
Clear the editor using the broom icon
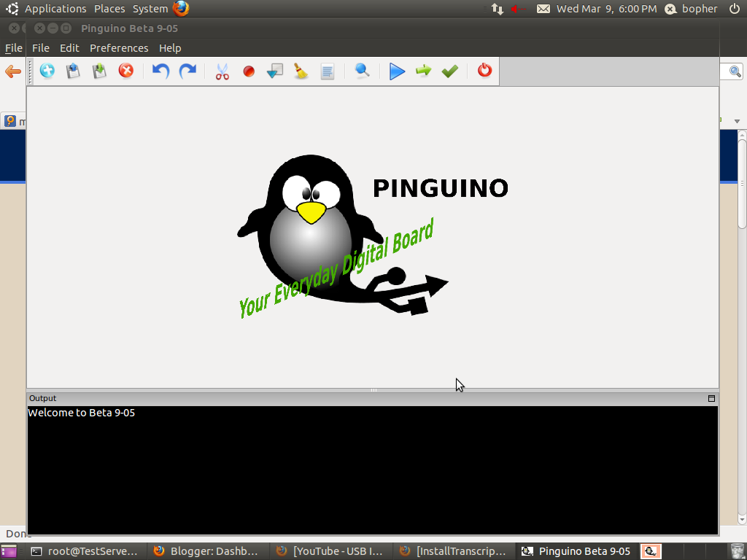coord(301,71)
